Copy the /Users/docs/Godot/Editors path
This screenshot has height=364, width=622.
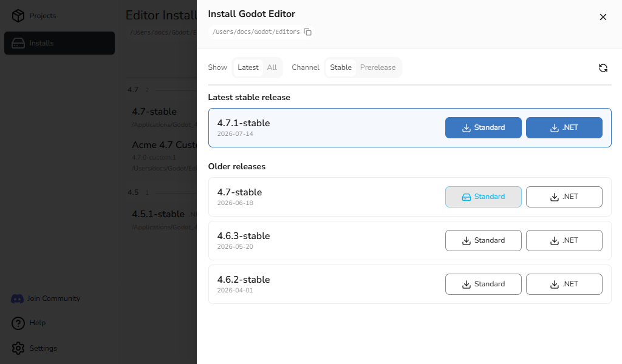(307, 32)
